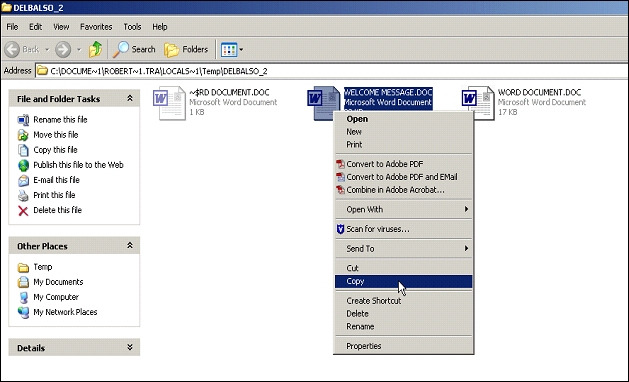
Task: Click the E-mail this file envelope icon
Action: click(x=23, y=180)
